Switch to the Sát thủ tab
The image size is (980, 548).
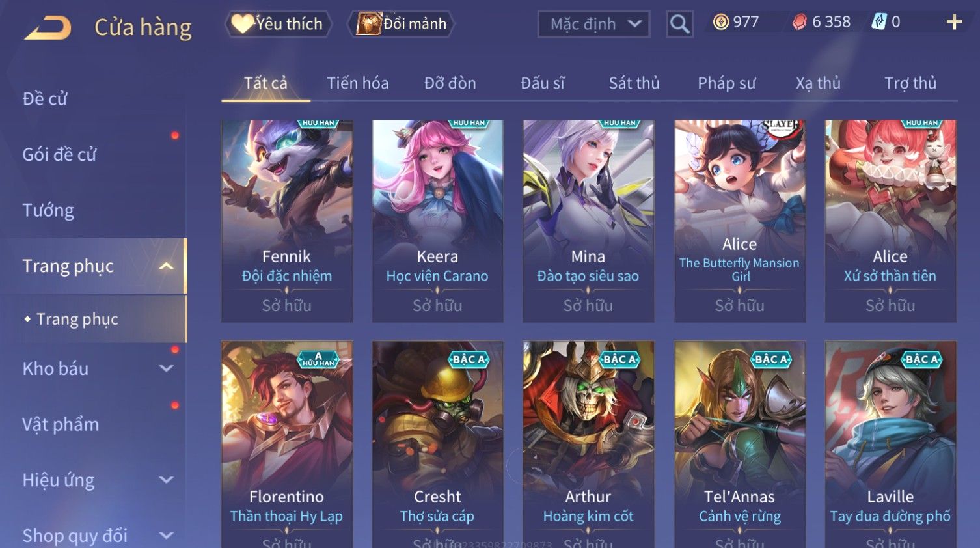[634, 83]
